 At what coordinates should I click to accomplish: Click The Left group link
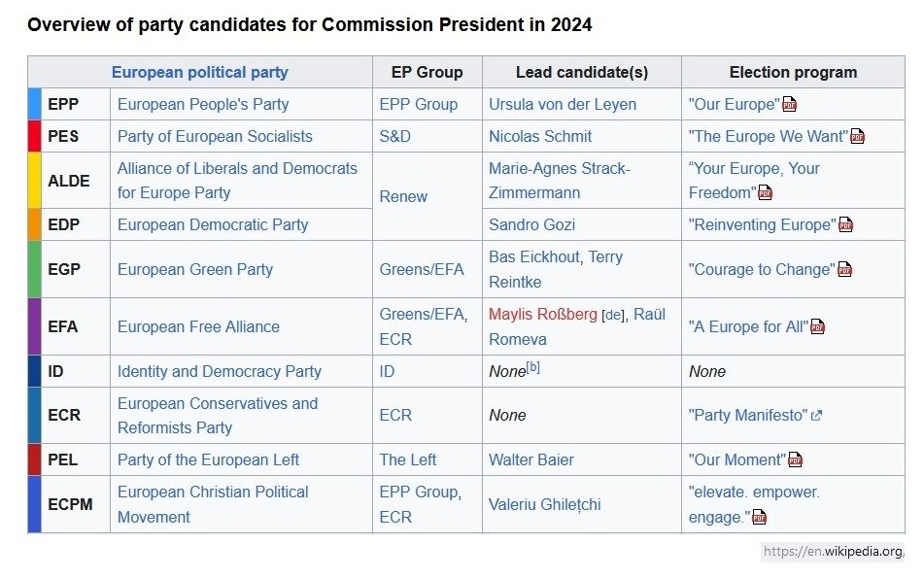(x=408, y=459)
